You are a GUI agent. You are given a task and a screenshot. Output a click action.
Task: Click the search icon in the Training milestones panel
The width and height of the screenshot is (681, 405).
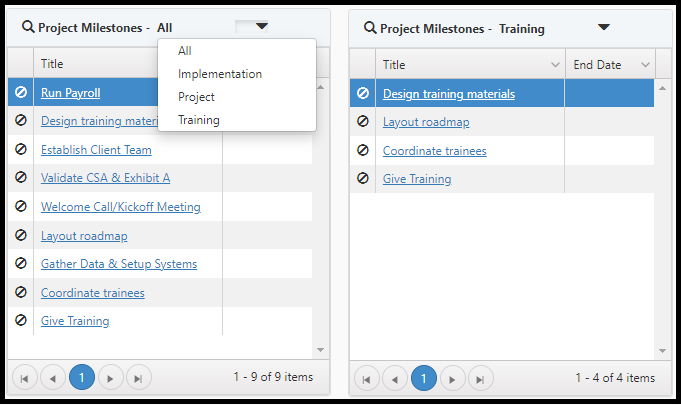pyautogui.click(x=370, y=28)
